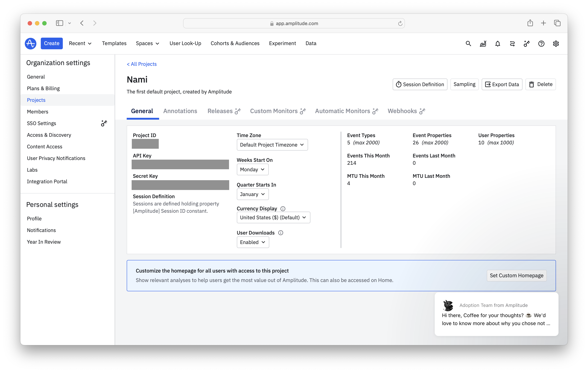Click the Currency Display info icon
Screen dimensions: 588x372
click(283, 209)
